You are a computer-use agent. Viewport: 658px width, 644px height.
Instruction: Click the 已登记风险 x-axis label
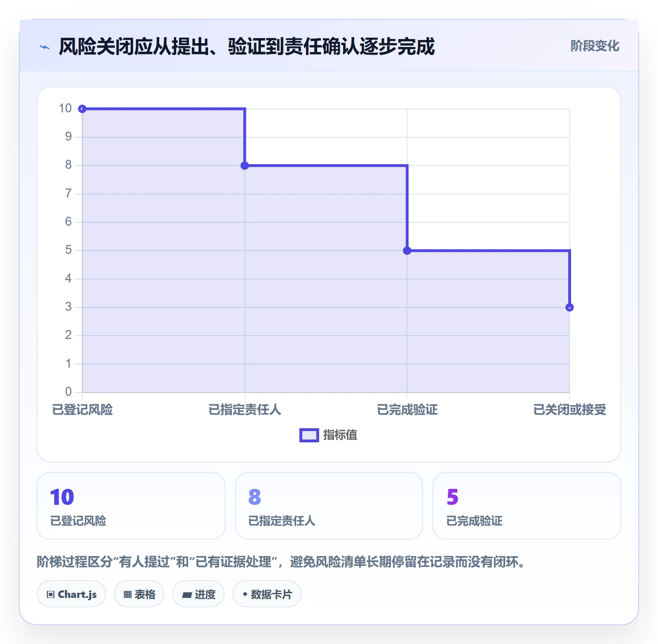click(x=82, y=410)
